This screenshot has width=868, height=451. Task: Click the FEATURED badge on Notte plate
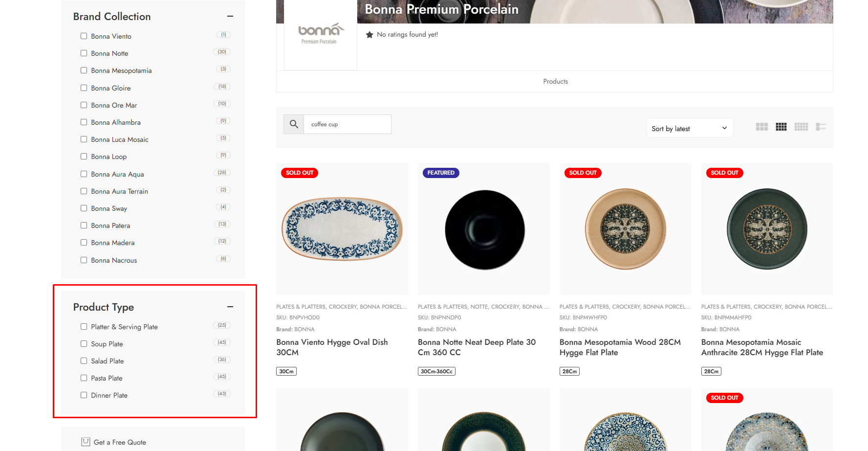click(x=441, y=173)
